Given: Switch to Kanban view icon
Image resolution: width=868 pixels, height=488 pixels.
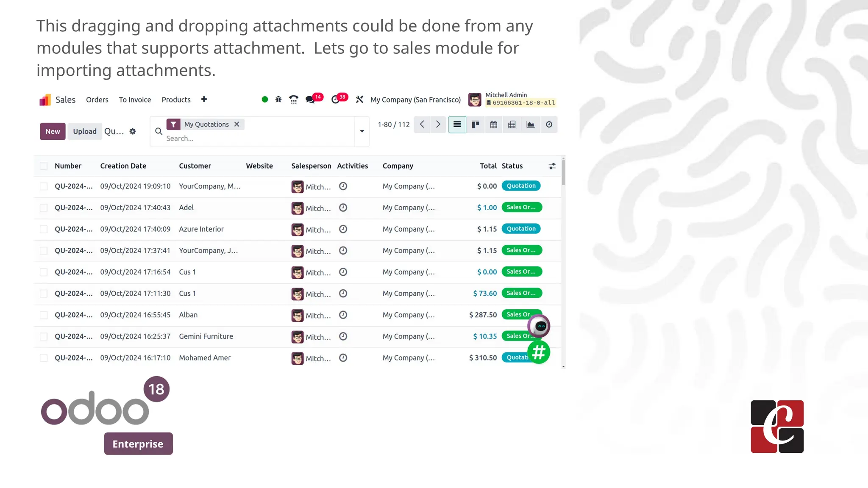Looking at the screenshot, I should click(475, 125).
